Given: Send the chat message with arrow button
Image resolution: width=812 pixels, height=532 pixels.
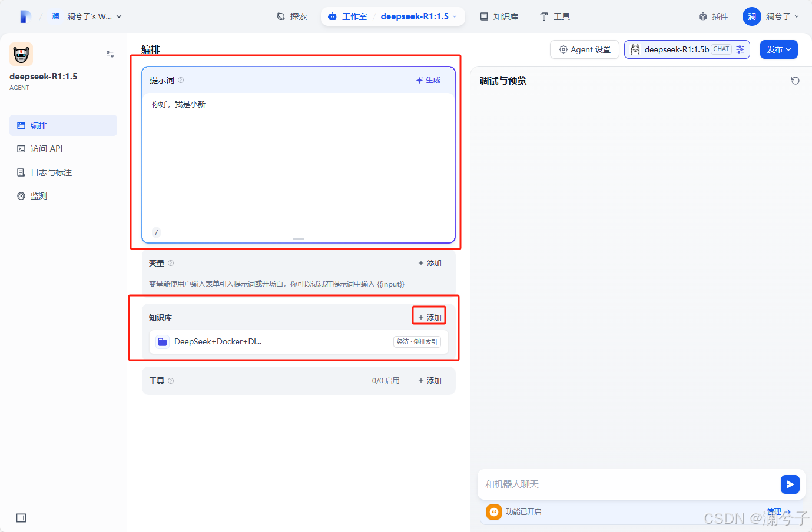Looking at the screenshot, I should (x=790, y=484).
